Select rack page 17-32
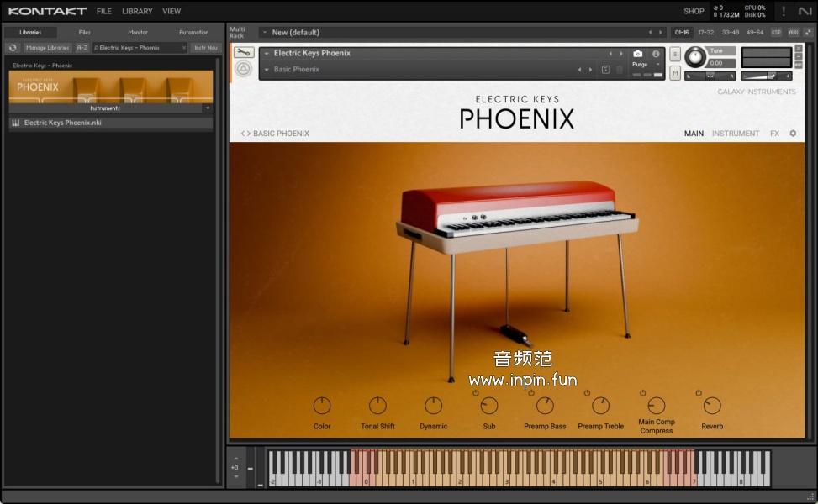Viewport: 818px width, 504px height. click(706, 32)
